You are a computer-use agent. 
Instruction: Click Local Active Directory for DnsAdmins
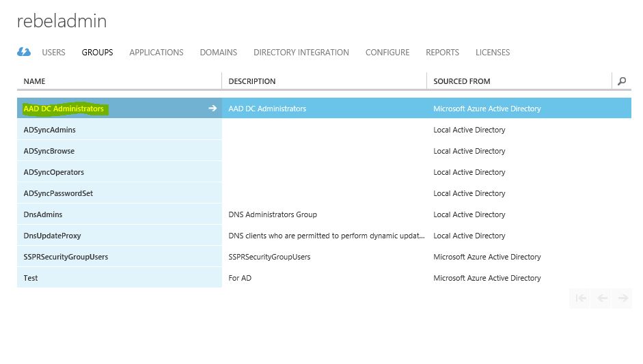click(x=469, y=214)
